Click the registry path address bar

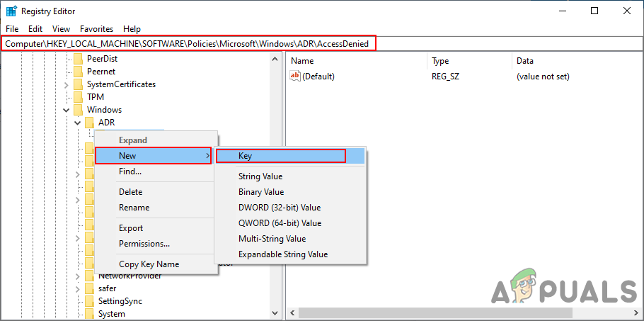point(322,43)
